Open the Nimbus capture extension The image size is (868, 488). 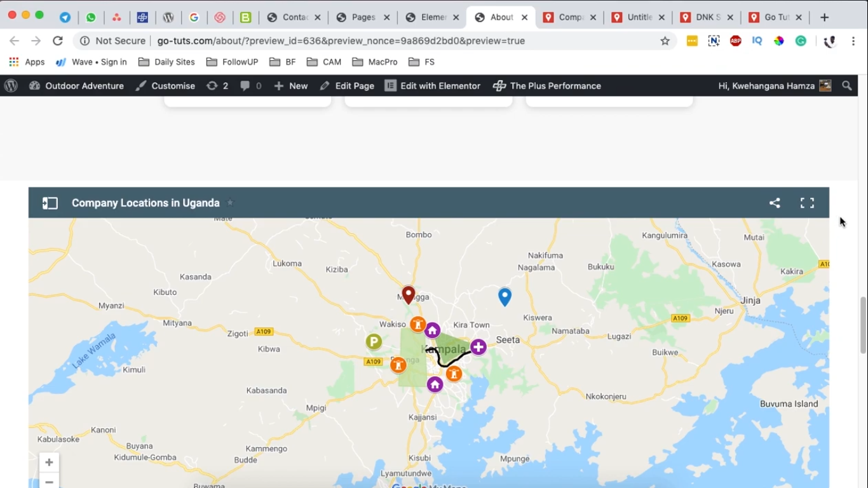(x=714, y=41)
